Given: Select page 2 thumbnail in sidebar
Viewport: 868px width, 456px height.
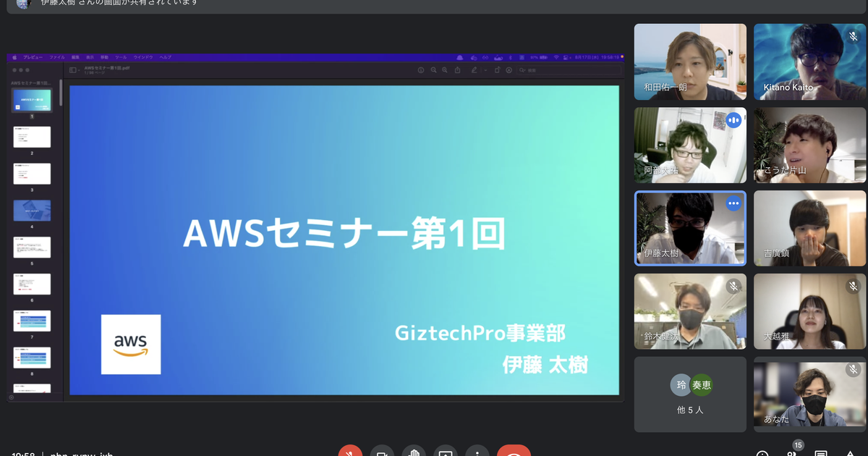Looking at the screenshot, I should pos(32,137).
